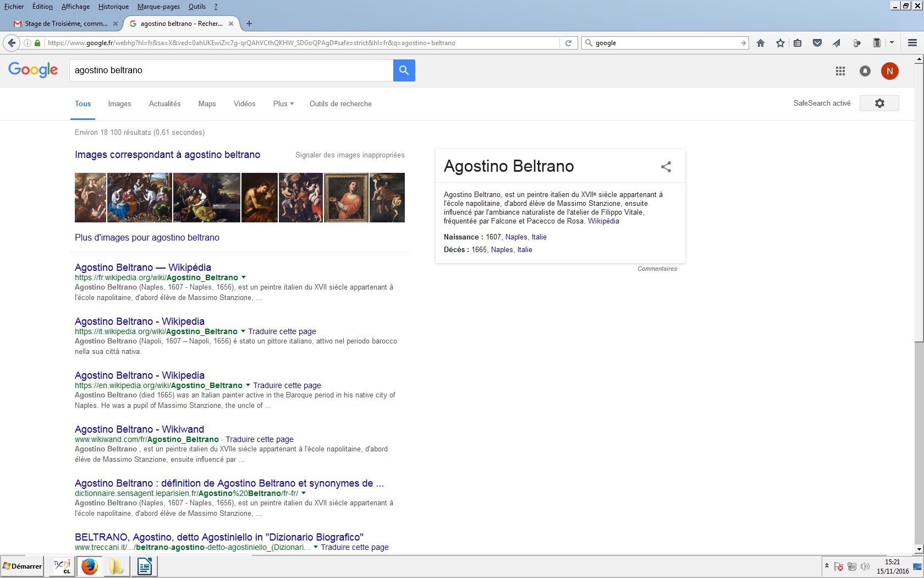Save page to Pocket icon
This screenshot has height=578, width=924.
(x=817, y=43)
